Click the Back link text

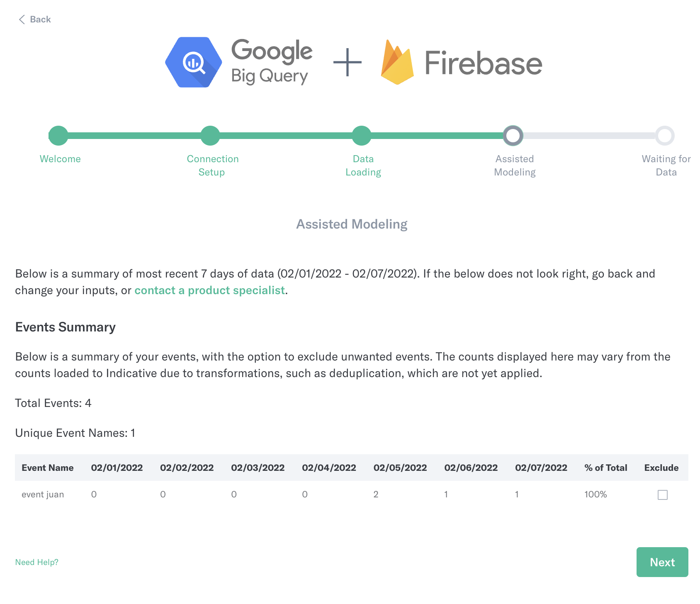point(40,19)
